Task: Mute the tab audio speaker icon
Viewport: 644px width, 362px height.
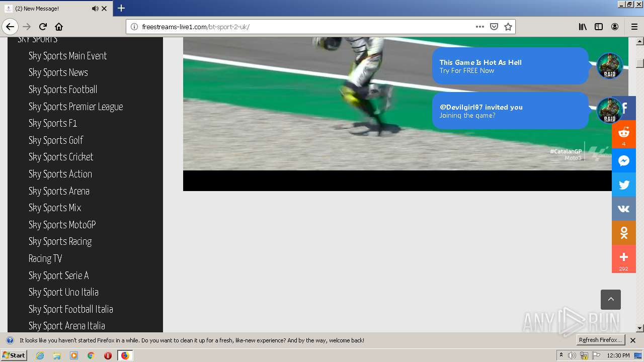Action: pos(95,9)
